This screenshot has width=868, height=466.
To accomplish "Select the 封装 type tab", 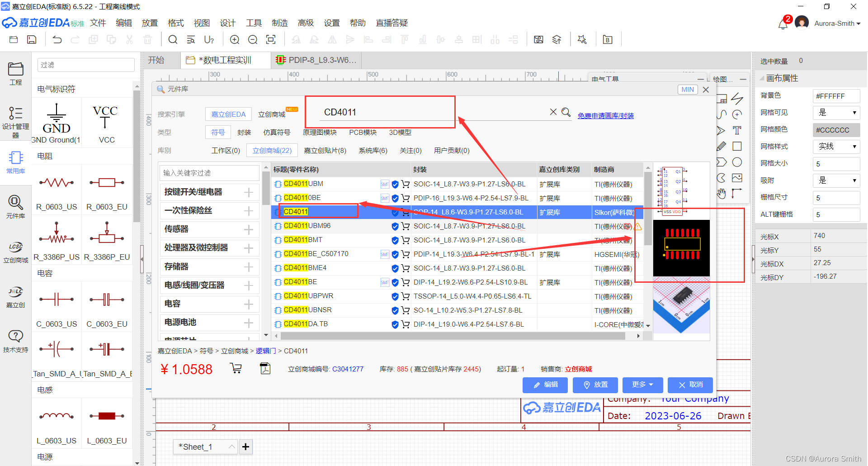I will tap(244, 133).
